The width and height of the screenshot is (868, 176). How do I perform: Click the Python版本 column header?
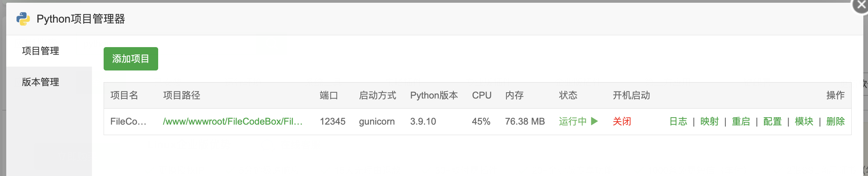tap(434, 95)
